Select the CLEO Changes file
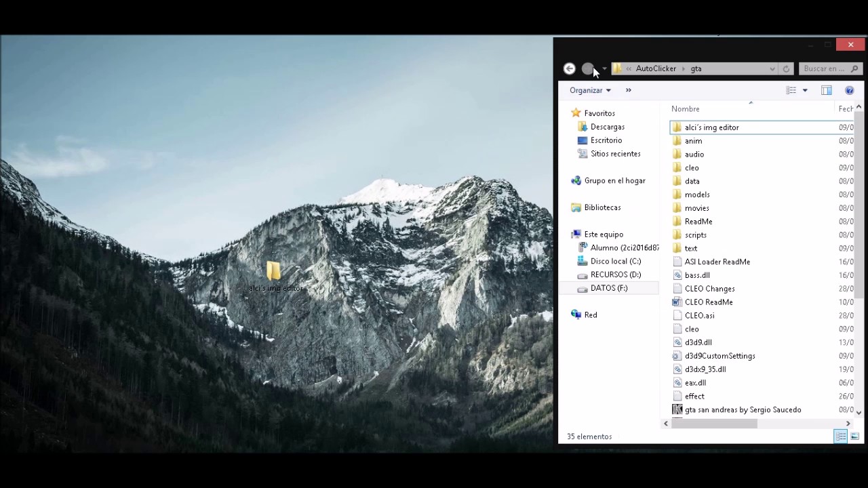Viewport: 868px width, 488px height. 710,289
